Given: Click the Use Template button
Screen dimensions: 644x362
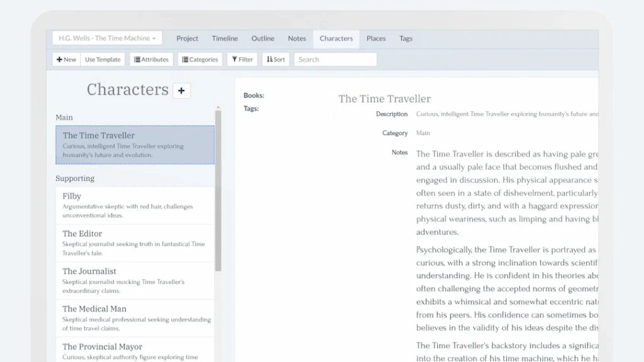Looking at the screenshot, I should pos(103,60).
